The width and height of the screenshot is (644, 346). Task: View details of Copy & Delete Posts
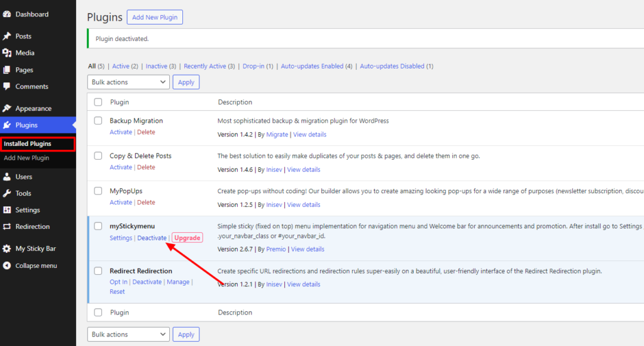pos(304,169)
